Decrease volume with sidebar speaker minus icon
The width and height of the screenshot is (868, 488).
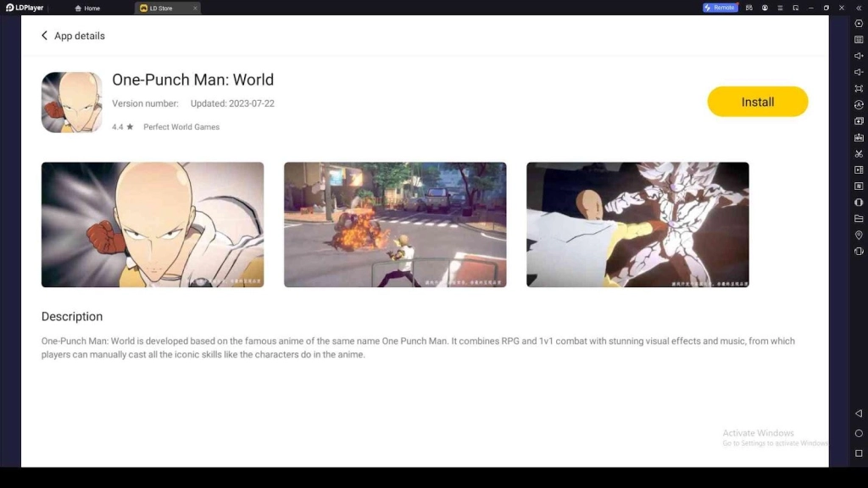point(859,72)
